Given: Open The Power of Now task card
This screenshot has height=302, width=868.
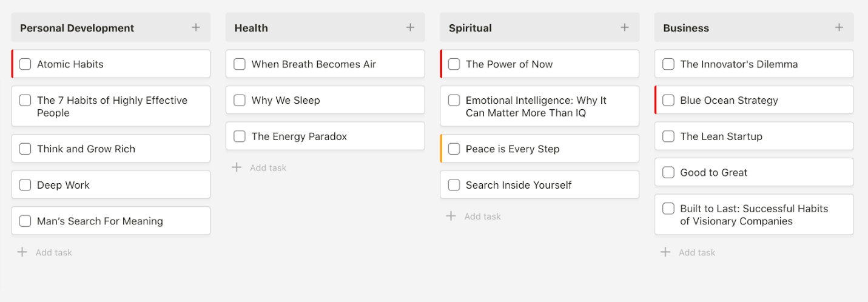Looking at the screenshot, I should [x=509, y=64].
